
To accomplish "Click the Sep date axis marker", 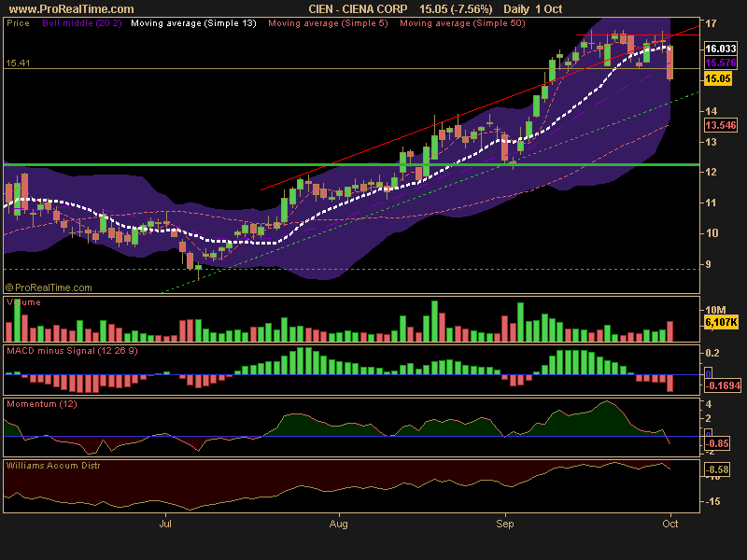I will 505,524.
